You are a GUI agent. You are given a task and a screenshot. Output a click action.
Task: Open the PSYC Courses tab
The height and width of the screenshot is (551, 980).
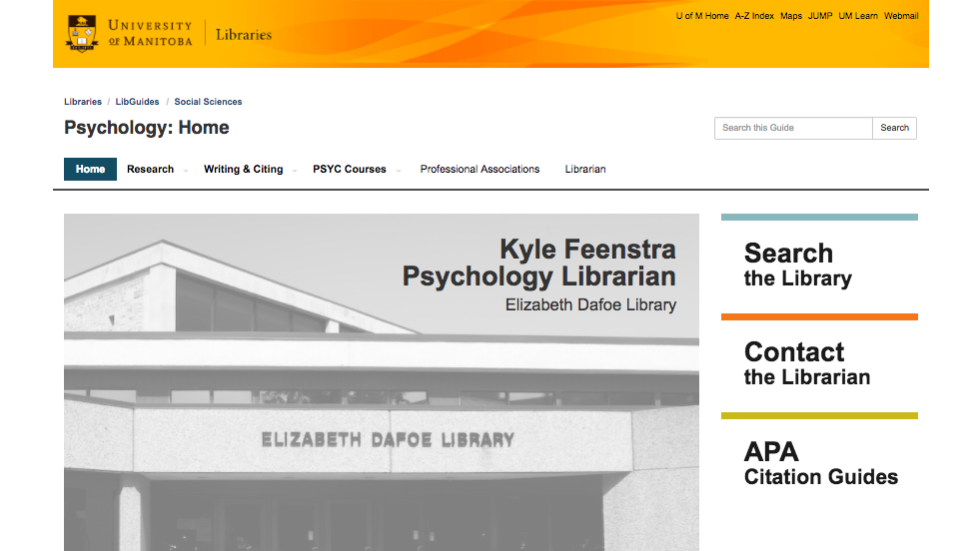[350, 170]
